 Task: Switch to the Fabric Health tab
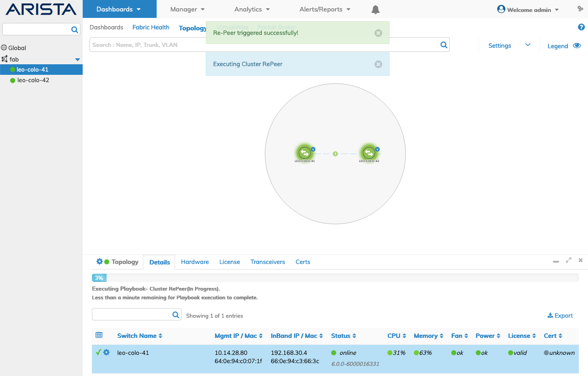coord(151,27)
